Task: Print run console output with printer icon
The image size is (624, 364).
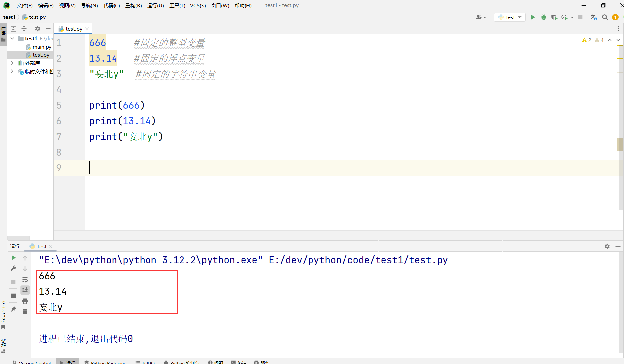Action: tap(25, 301)
